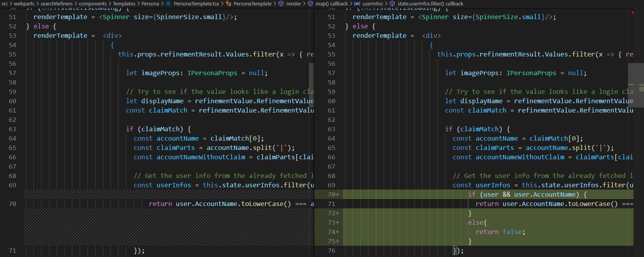Click line number 71 in left pane
Viewport: 644px width, 257px height.
coord(12,250)
